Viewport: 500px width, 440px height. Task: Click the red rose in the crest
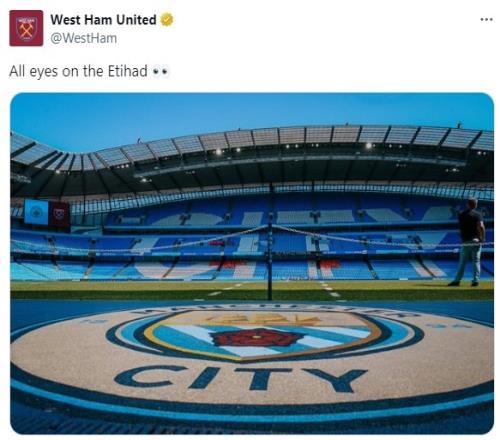(257, 338)
